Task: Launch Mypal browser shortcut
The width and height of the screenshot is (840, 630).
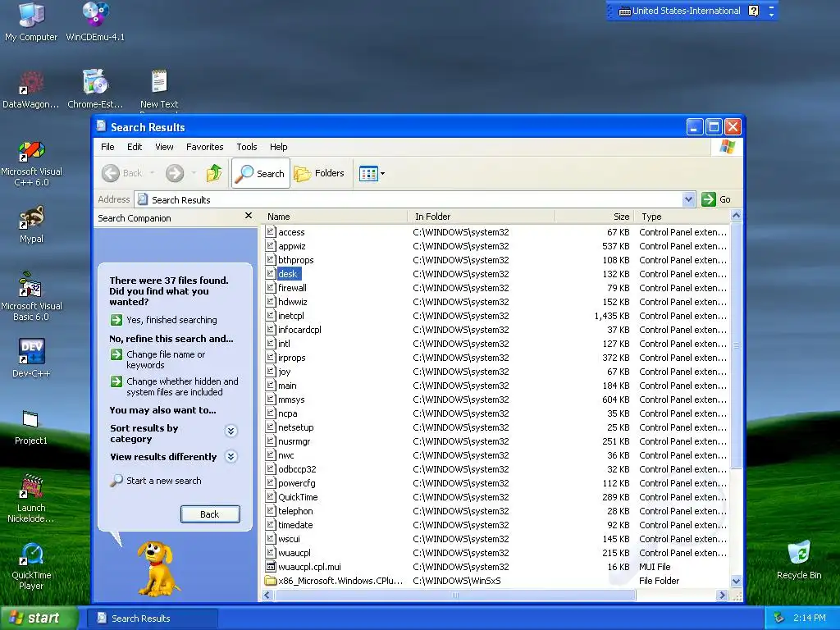Action: [x=31, y=224]
